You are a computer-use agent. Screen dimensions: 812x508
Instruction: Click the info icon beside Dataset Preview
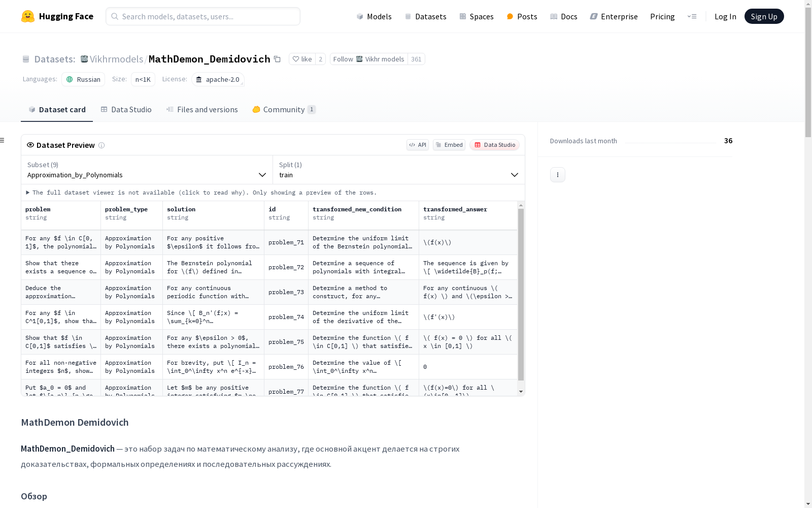tap(101, 145)
